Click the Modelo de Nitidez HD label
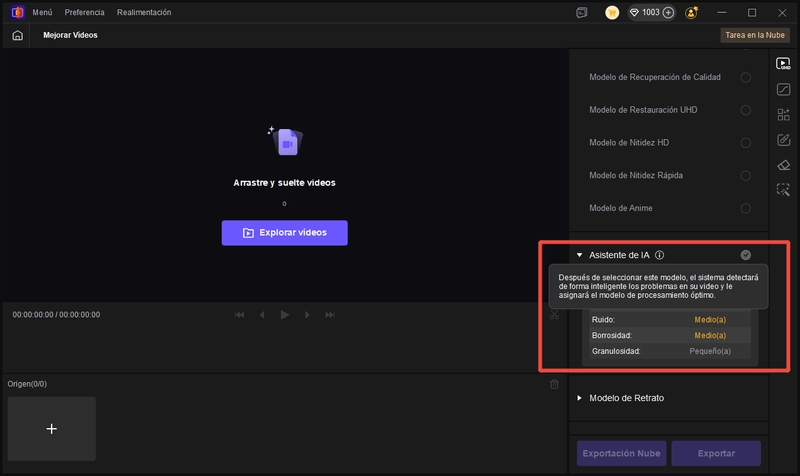800x476 pixels. pos(629,143)
